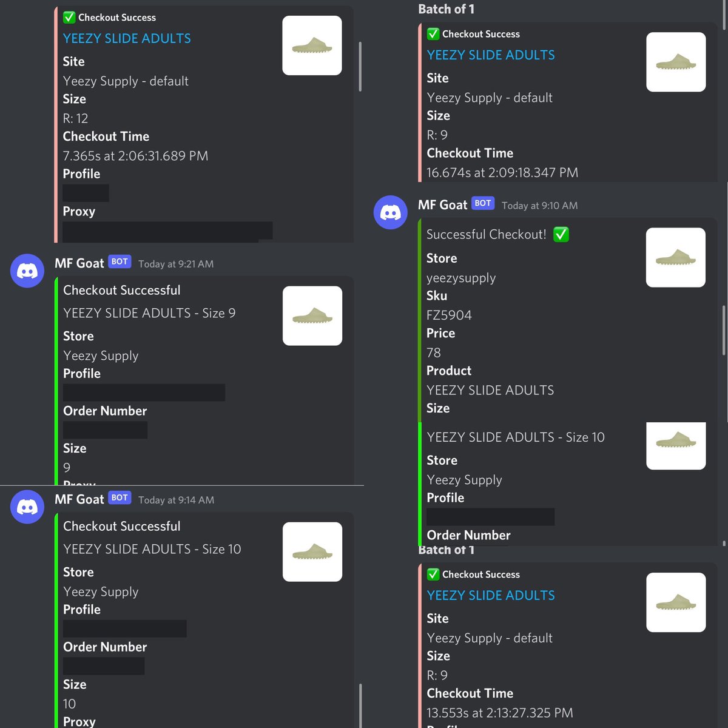Click checkout time 7.365s at 2:06:31.689 PM
Screen dimensions: 728x728
pyautogui.click(x=135, y=156)
